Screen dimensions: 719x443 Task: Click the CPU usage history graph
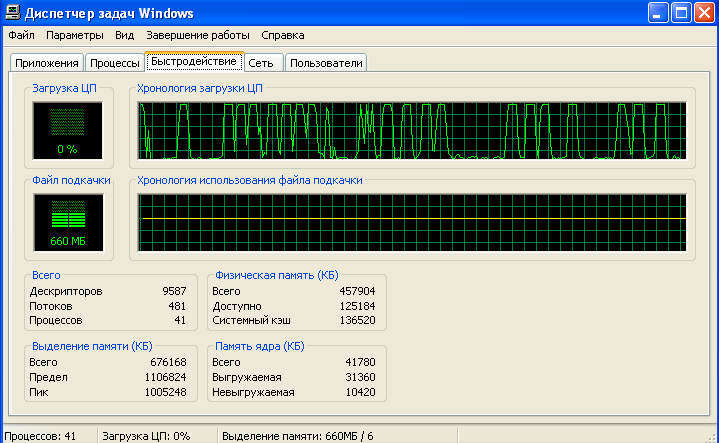pyautogui.click(x=412, y=131)
